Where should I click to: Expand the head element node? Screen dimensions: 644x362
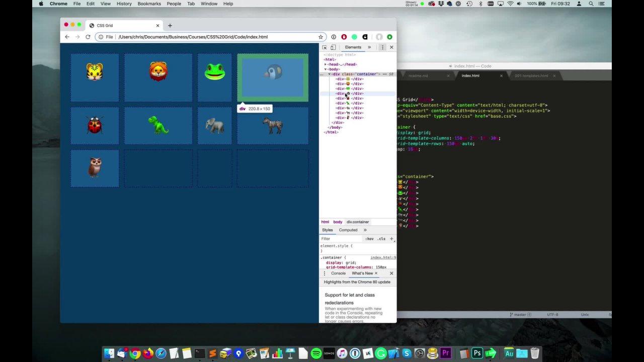(326, 64)
